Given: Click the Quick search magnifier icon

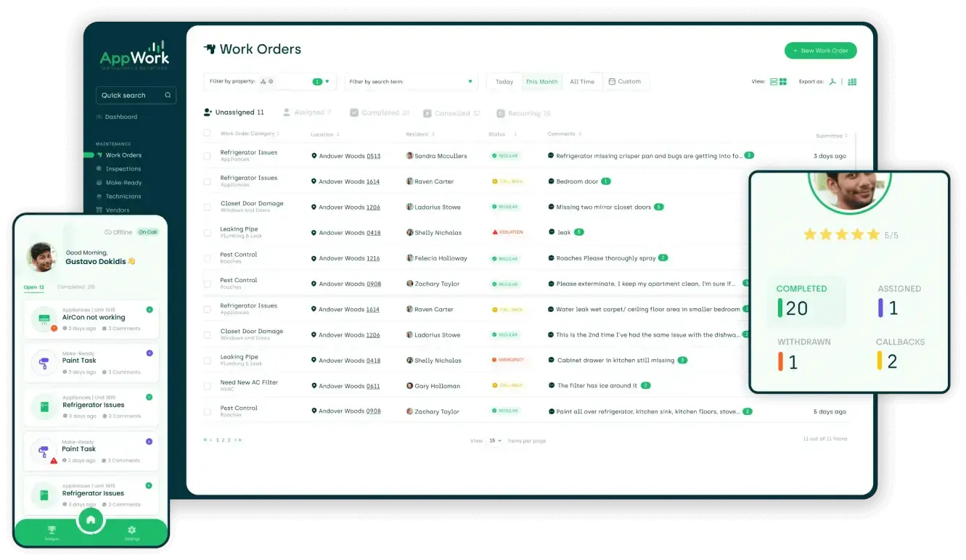Looking at the screenshot, I should (x=168, y=95).
